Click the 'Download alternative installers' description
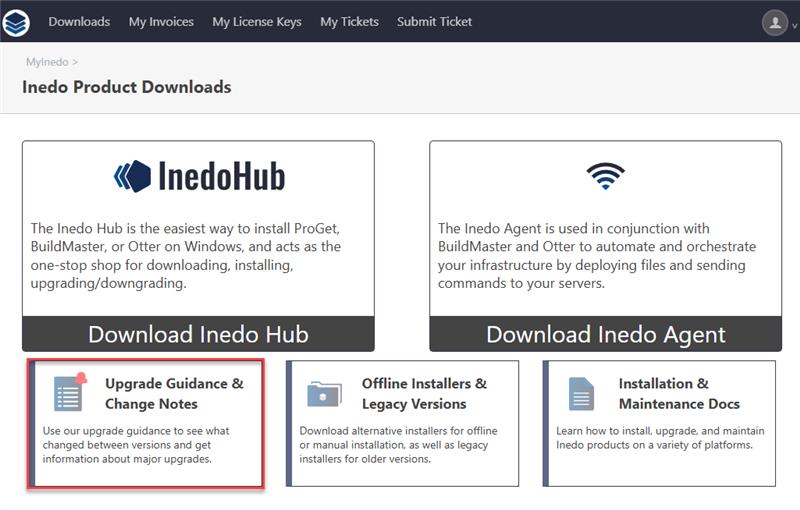 [398, 445]
